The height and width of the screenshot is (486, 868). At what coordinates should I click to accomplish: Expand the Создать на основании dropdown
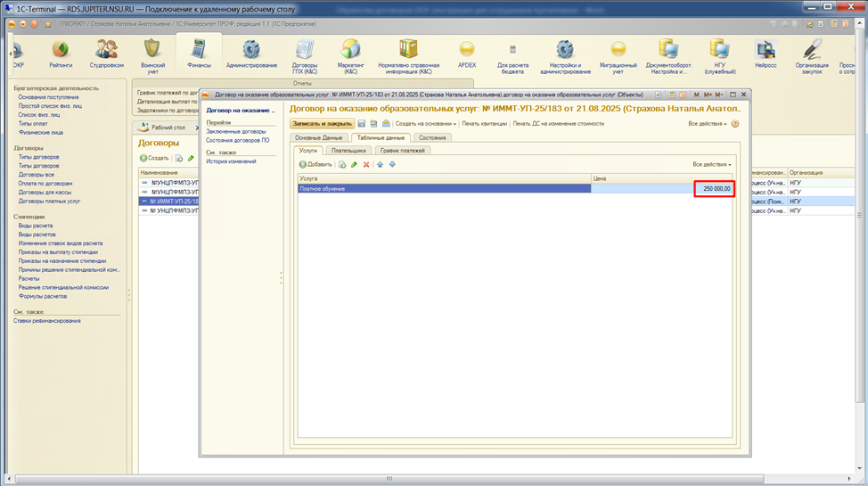[x=426, y=123]
